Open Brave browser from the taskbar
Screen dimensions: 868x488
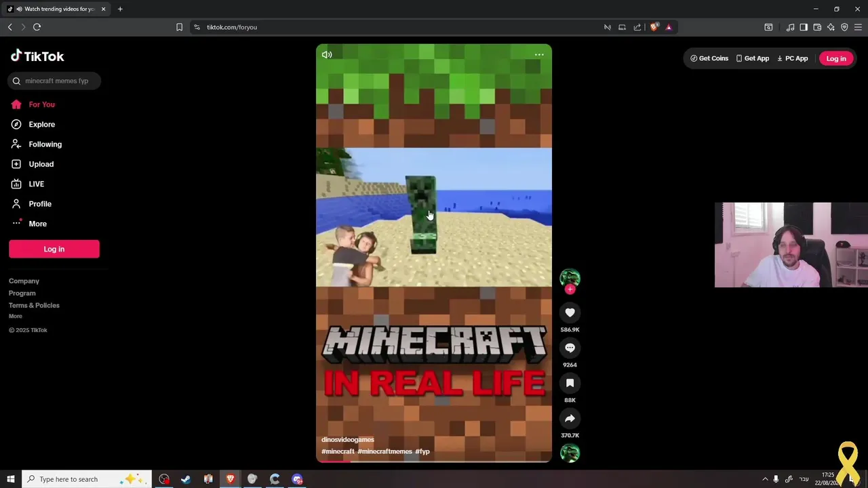pos(231,479)
